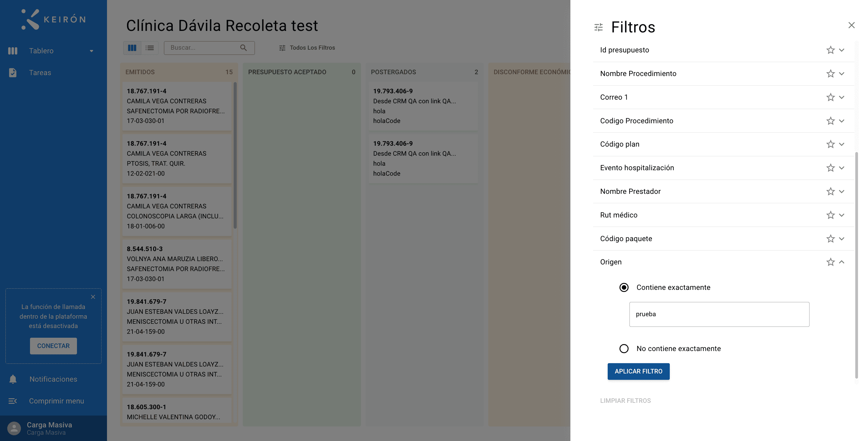Star the Origen filter
The width and height of the screenshot is (868, 441).
click(830, 262)
